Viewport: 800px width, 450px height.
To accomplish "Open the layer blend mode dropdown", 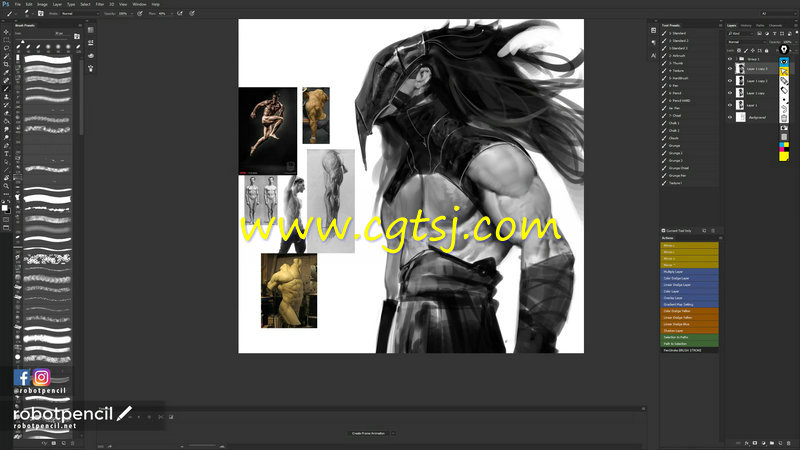I will point(746,42).
